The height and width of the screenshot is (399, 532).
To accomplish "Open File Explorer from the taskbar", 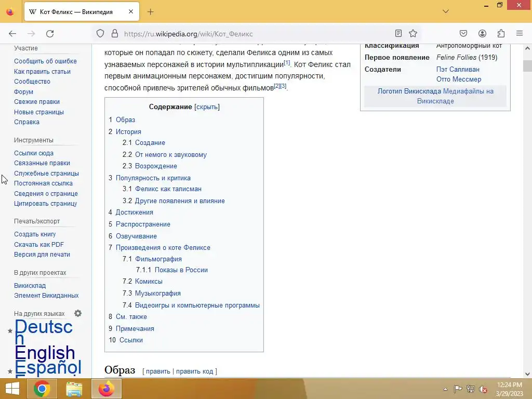I will click(74, 389).
